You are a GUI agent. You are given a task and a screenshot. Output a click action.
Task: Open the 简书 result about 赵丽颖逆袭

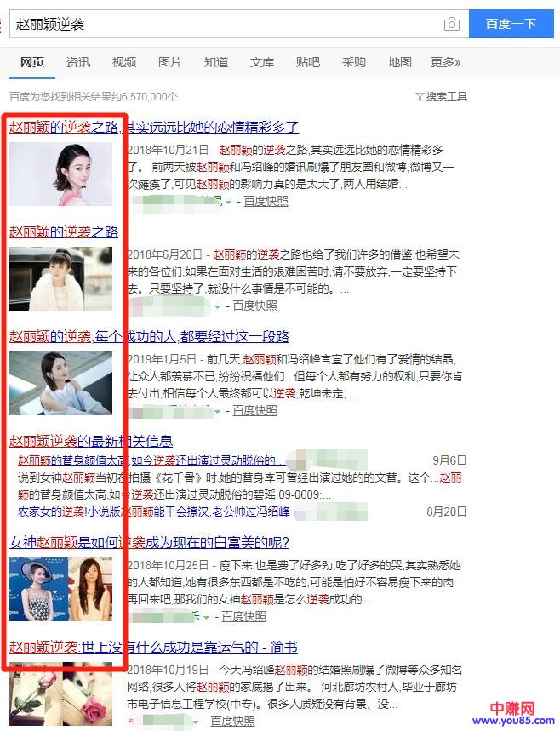pyautogui.click(x=153, y=648)
